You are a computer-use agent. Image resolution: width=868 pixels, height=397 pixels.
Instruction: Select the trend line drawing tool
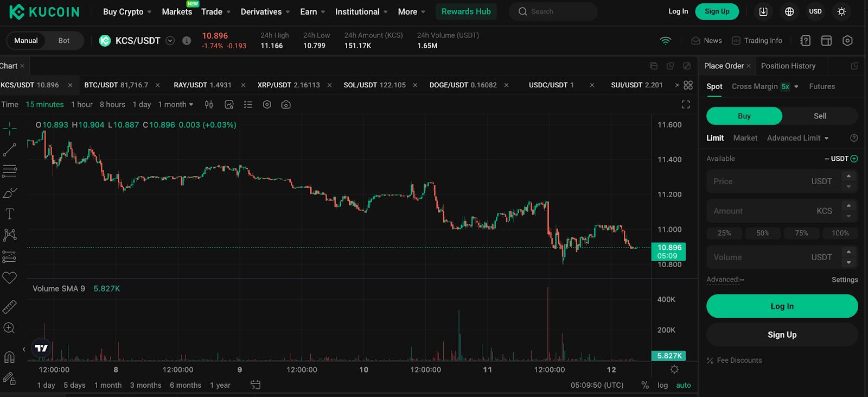pos(9,150)
